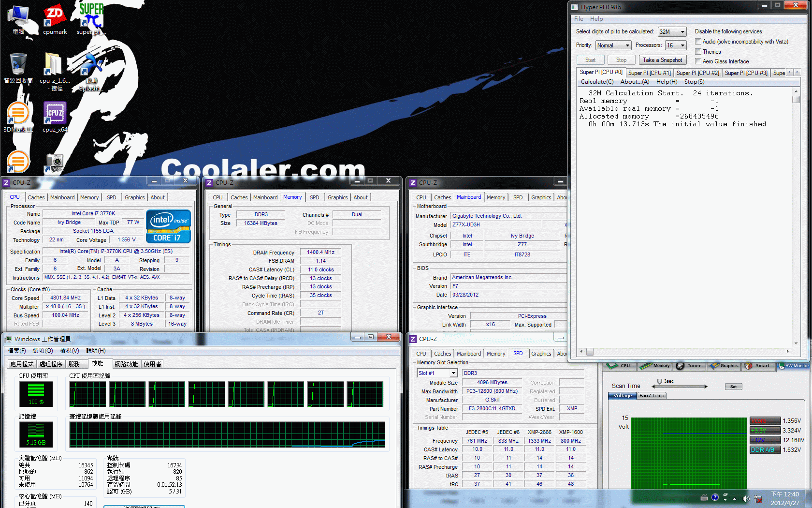
Task: Switch to Super PI [CPU #1] tab
Action: (649, 73)
